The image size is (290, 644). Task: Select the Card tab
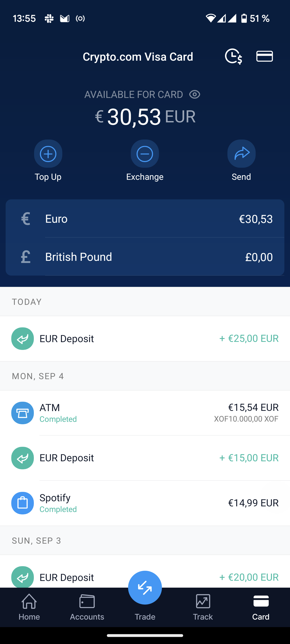pos(261,607)
